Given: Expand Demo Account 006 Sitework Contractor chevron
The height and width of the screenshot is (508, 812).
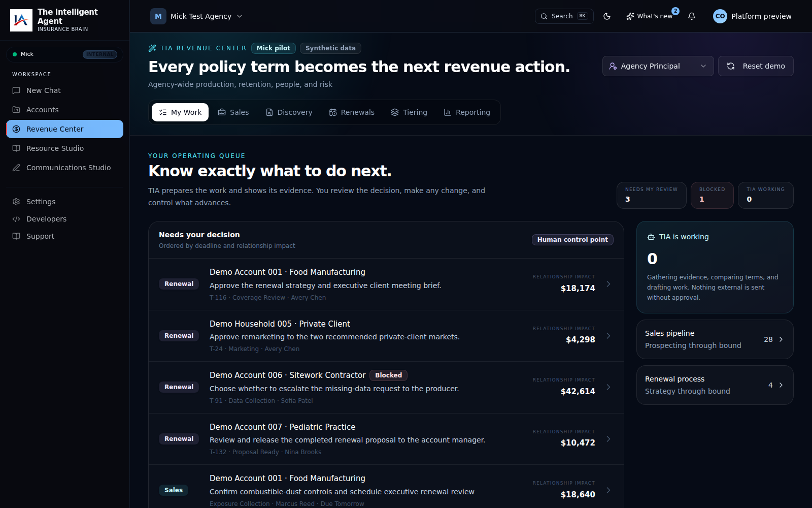Looking at the screenshot, I should pos(608,387).
